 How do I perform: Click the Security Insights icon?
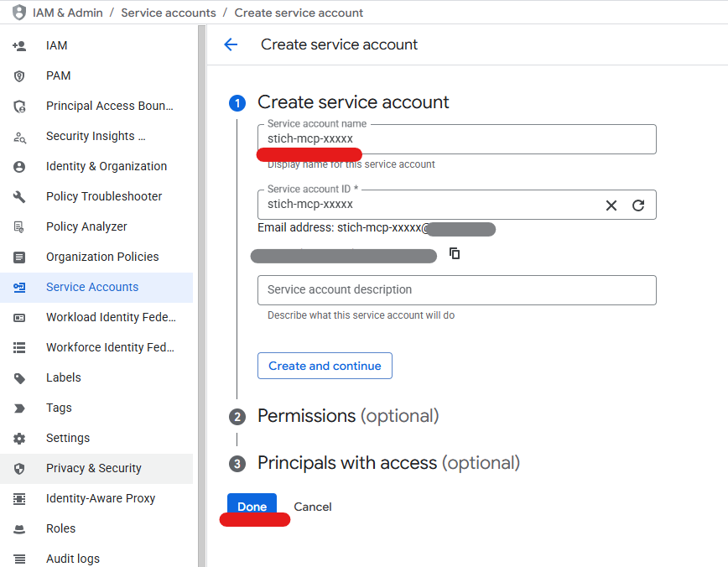click(19, 137)
